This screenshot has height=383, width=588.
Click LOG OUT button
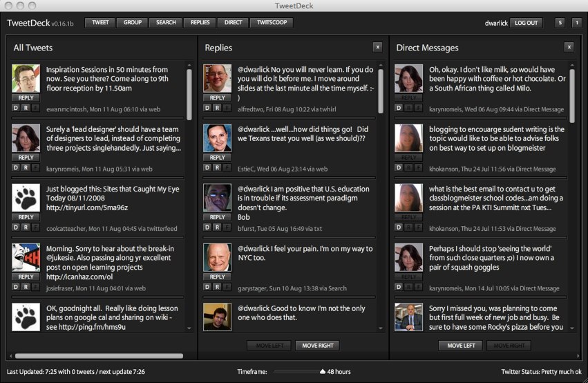coord(526,23)
